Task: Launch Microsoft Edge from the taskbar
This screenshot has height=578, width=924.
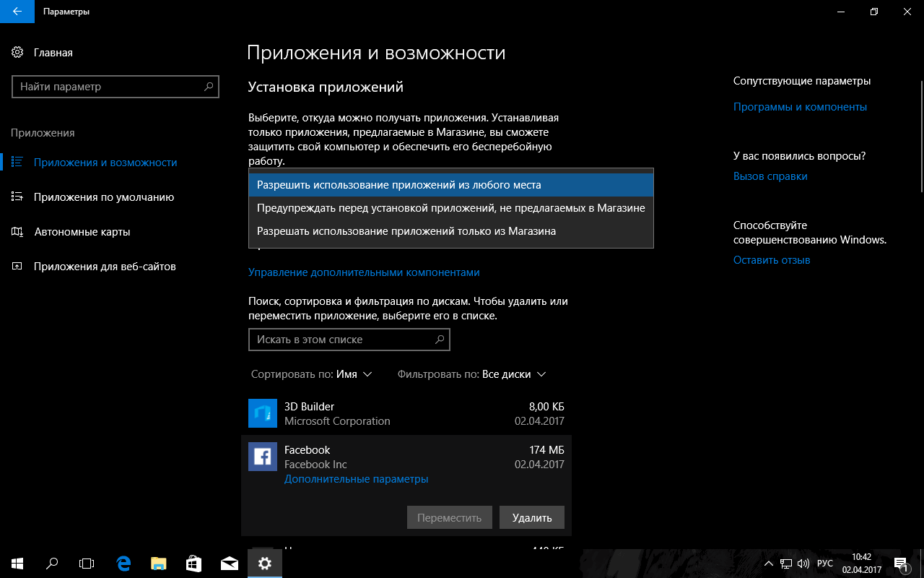Action: tap(123, 564)
